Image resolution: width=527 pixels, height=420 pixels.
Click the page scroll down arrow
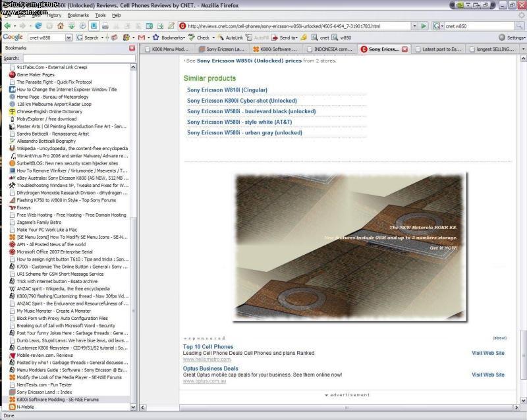(523, 400)
